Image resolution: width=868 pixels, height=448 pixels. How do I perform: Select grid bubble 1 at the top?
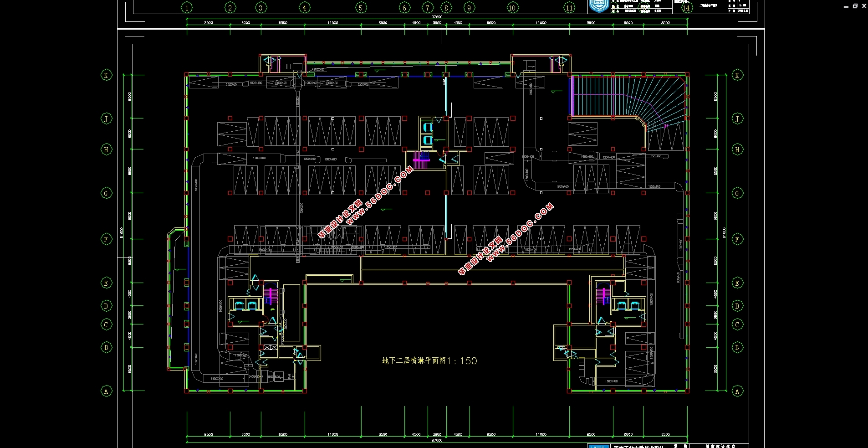(x=186, y=7)
